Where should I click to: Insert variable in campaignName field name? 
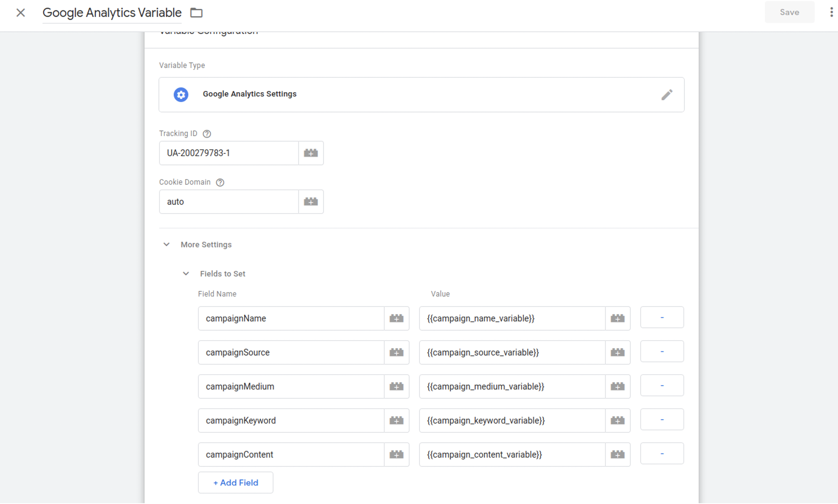[x=397, y=319]
